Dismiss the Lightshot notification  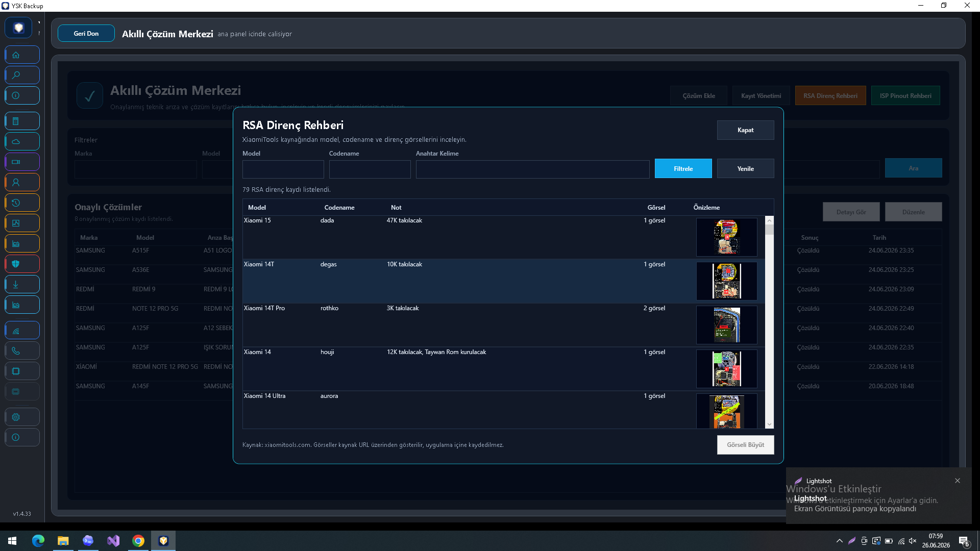coord(958,481)
